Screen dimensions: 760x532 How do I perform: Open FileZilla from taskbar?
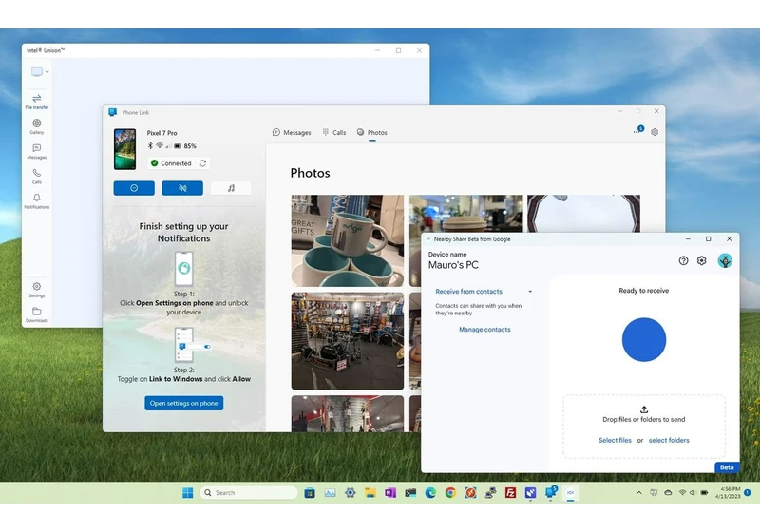click(x=510, y=493)
